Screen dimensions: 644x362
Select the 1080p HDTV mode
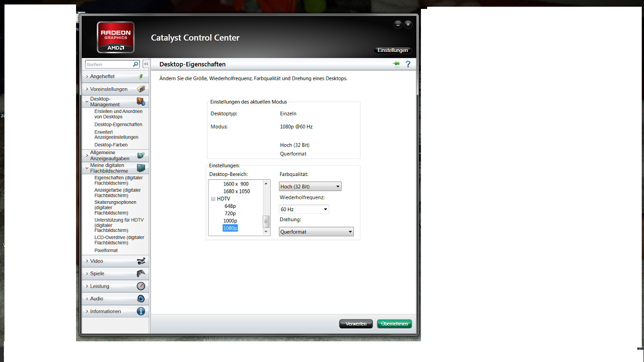(230, 228)
